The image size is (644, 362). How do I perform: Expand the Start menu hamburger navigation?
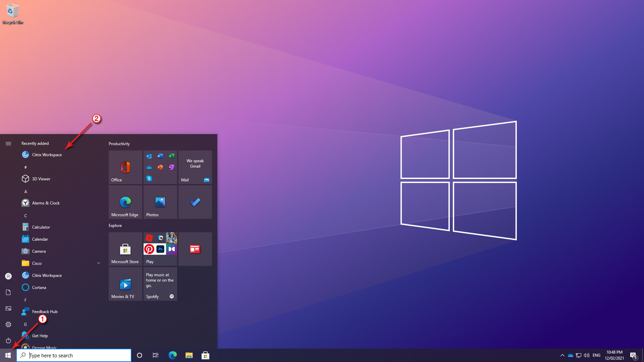tap(8, 143)
